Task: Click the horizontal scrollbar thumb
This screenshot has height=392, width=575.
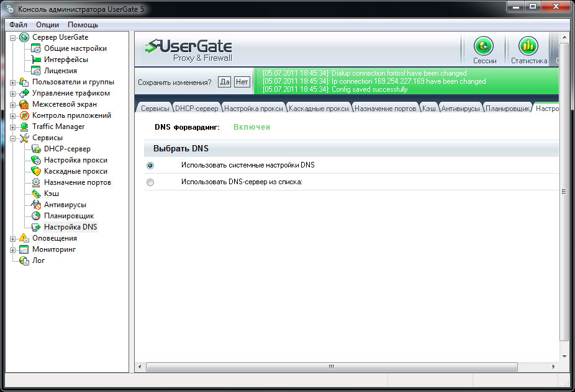Action: pos(332,367)
